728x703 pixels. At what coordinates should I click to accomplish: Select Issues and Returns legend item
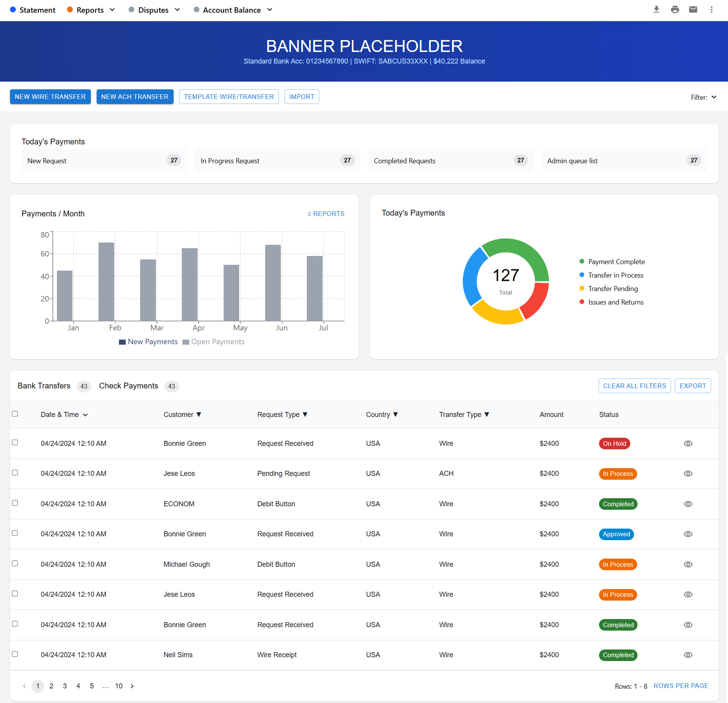[x=611, y=302]
